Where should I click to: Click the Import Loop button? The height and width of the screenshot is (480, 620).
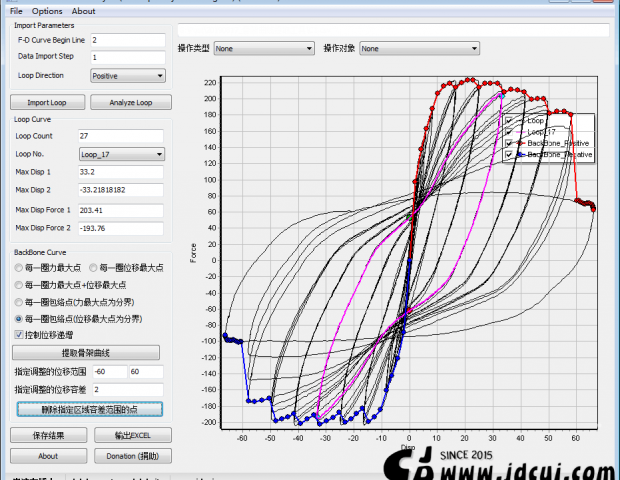[x=46, y=103]
